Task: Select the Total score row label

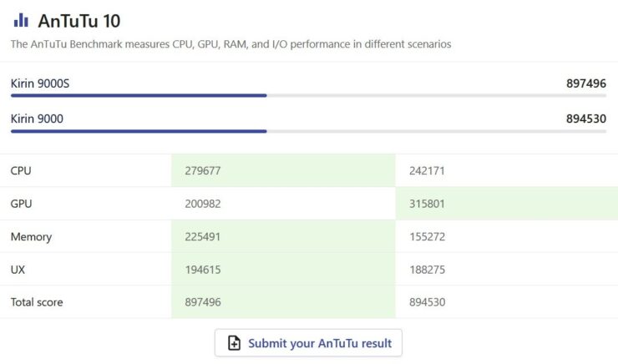Action: [37, 302]
